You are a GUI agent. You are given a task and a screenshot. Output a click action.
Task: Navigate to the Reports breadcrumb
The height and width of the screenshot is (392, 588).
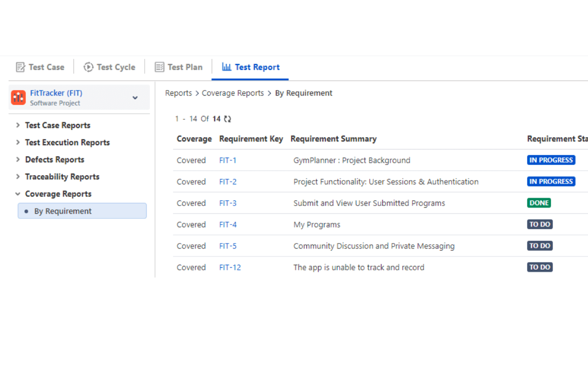(178, 93)
